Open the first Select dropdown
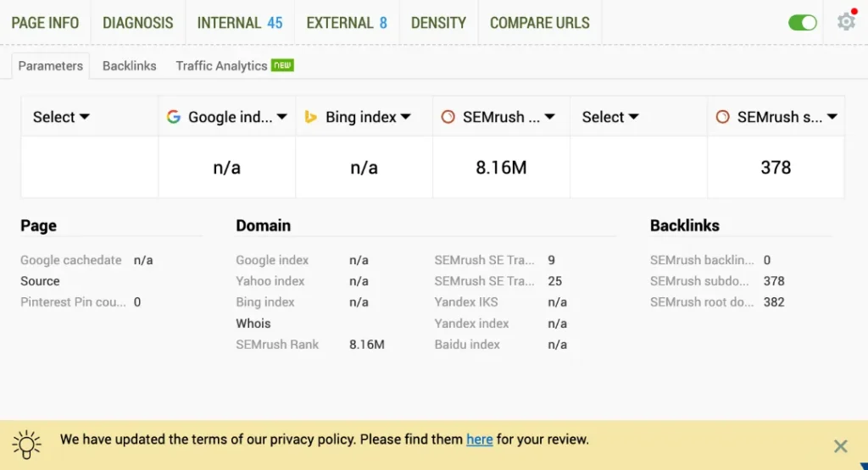The height and width of the screenshot is (470, 868). (x=61, y=117)
